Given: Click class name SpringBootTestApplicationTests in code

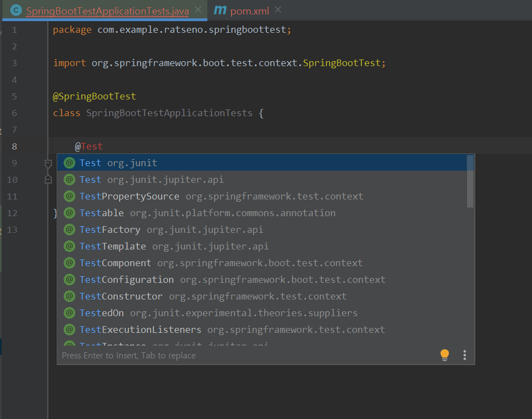Looking at the screenshot, I should tap(170, 113).
